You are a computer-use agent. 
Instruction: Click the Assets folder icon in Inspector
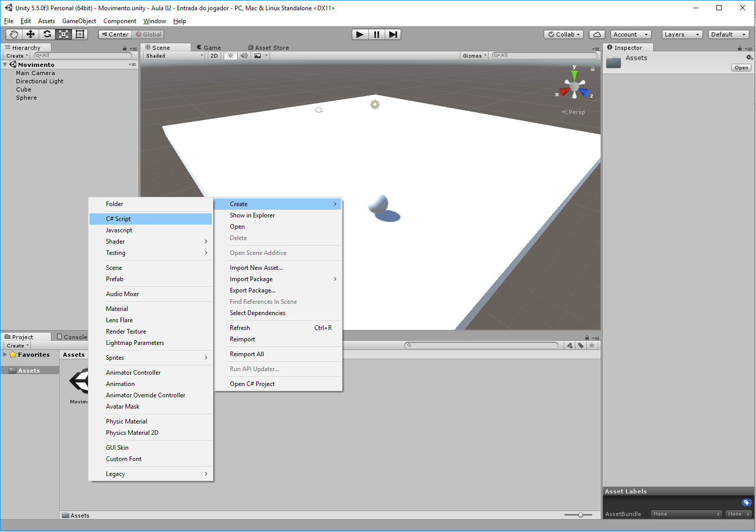point(614,62)
